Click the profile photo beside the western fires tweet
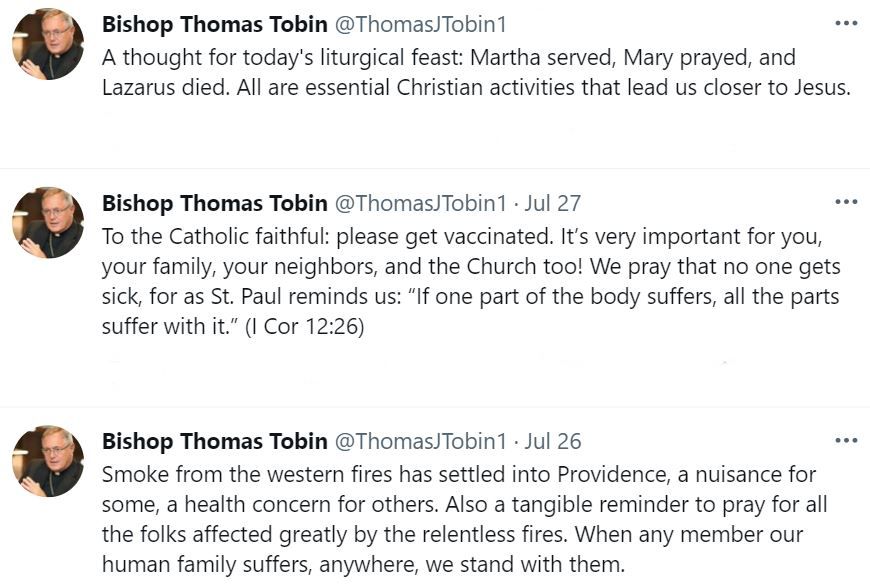870x587 pixels. point(48,461)
